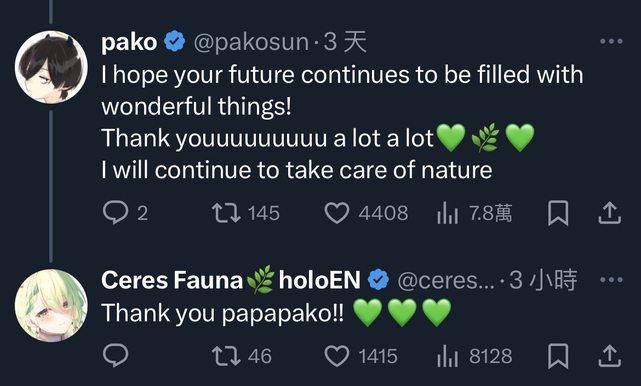Bookmark Ceres Fauna's tweet
The height and width of the screenshot is (386, 641).
[558, 356]
